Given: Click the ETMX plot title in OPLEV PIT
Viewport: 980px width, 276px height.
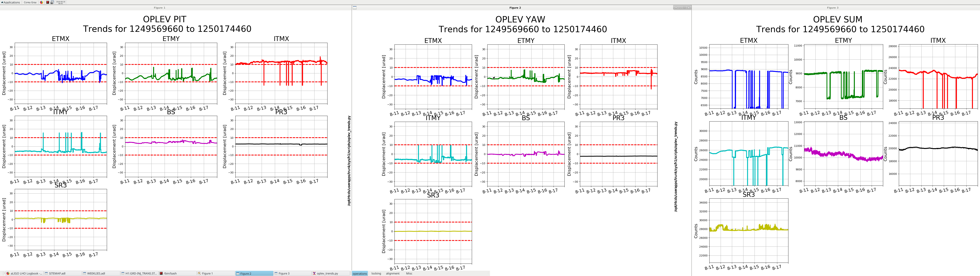Looking at the screenshot, I should coord(60,39).
